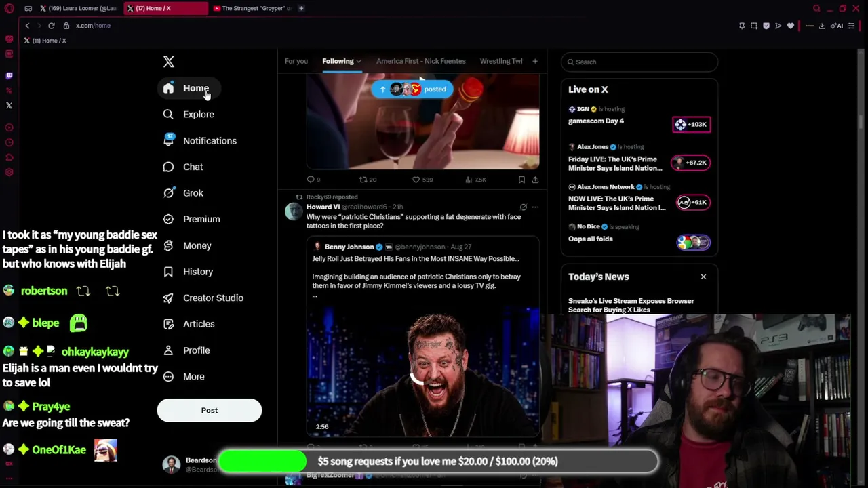Go to Home in X sidebar
Image resolution: width=868 pixels, height=488 pixels.
tap(195, 88)
